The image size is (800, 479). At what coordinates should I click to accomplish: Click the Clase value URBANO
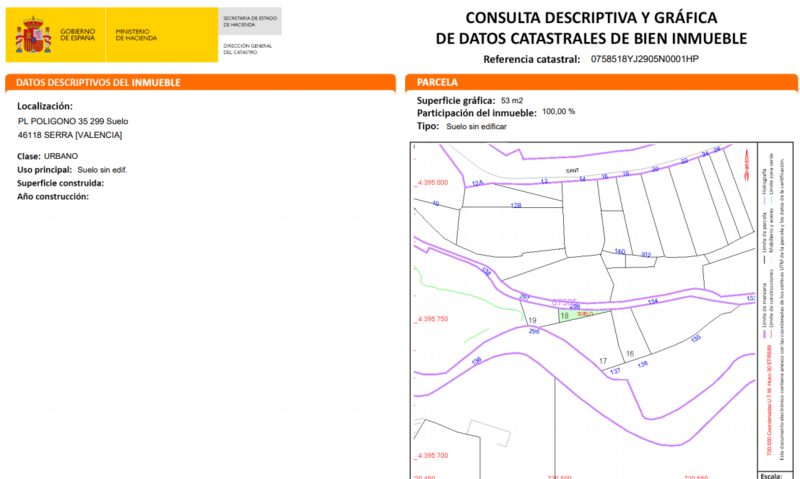[61, 156]
